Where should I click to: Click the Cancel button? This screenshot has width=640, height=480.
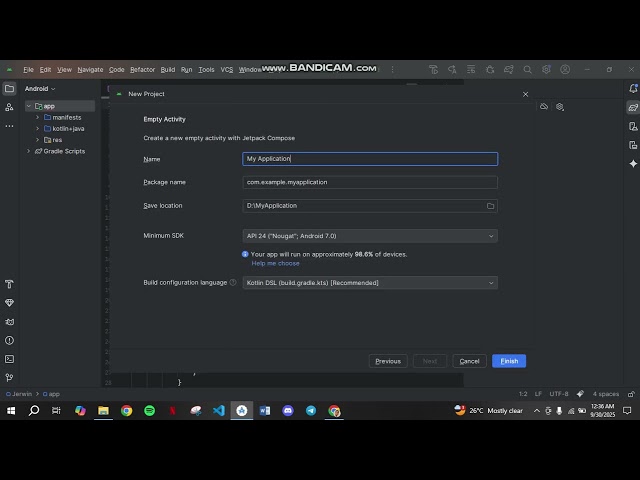469,361
